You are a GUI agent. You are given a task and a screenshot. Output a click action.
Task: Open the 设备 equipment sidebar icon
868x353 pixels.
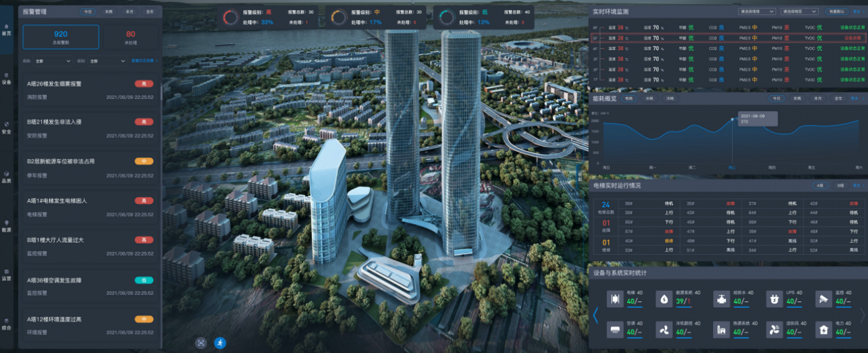[6, 78]
